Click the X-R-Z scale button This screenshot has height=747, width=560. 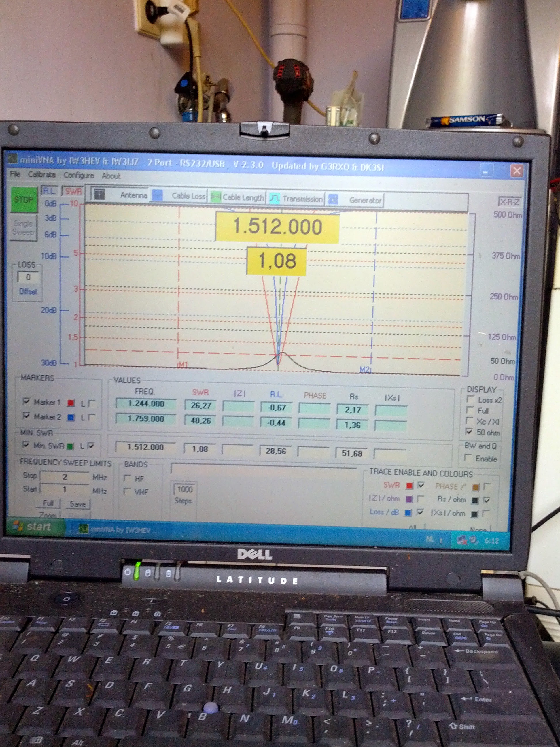(x=509, y=202)
